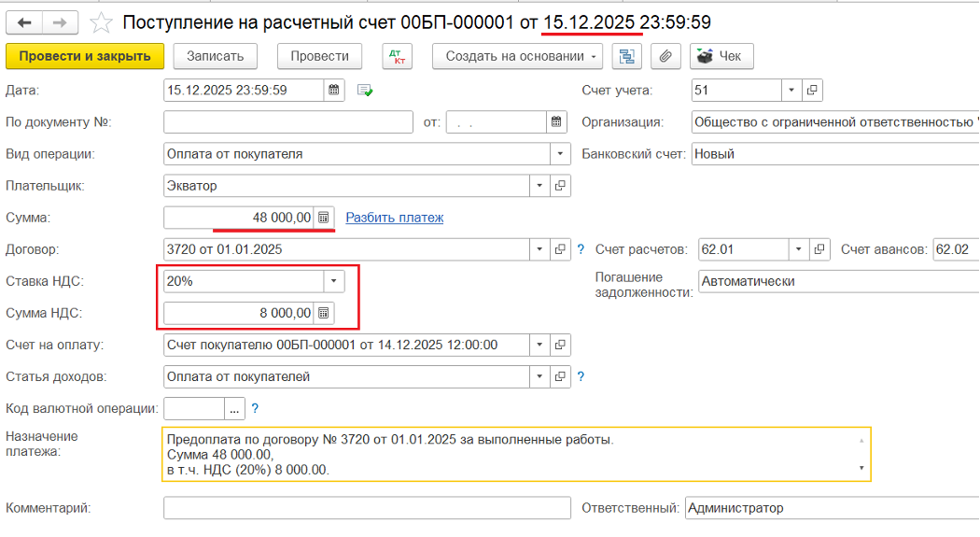980x537 pixels.
Task: Open attached files paperclip icon
Action: click(665, 56)
